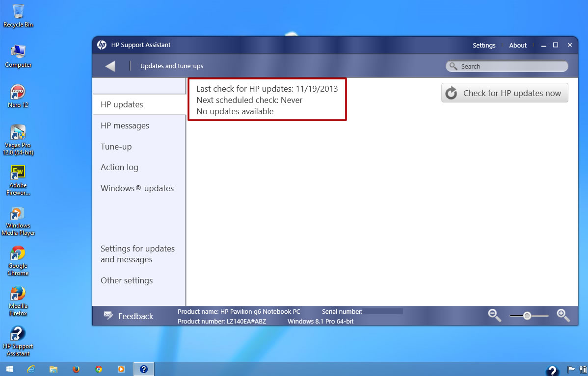Open Firefox from the taskbar
Viewport: 588px width, 376px height.
(76, 369)
